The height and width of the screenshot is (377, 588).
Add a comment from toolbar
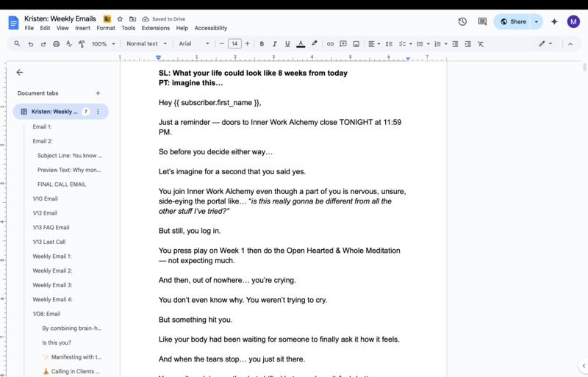tap(343, 44)
